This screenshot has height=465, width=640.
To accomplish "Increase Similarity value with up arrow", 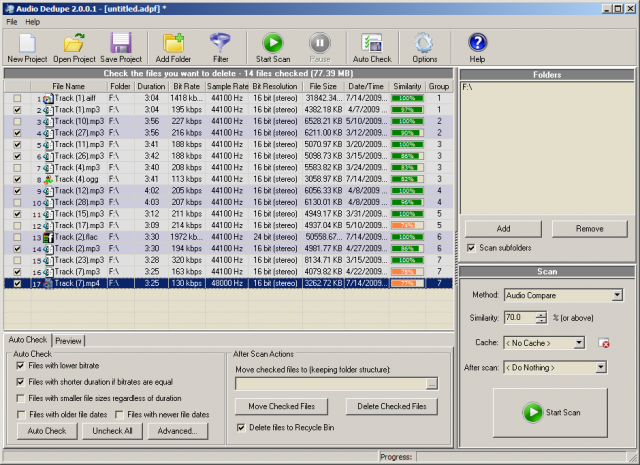I will point(541,315).
